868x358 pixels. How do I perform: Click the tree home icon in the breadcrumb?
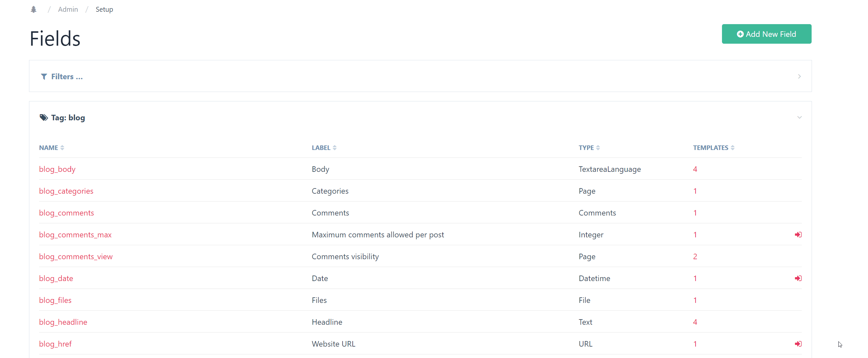tap(34, 9)
